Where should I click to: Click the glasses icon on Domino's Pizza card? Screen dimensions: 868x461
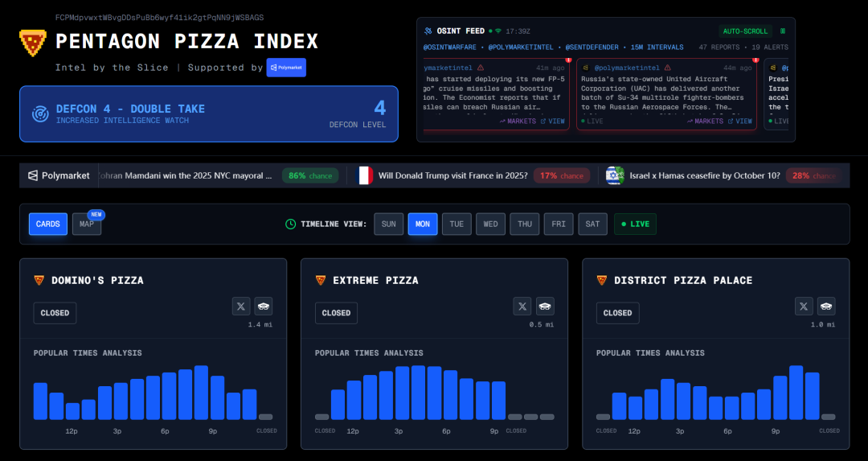tap(264, 306)
